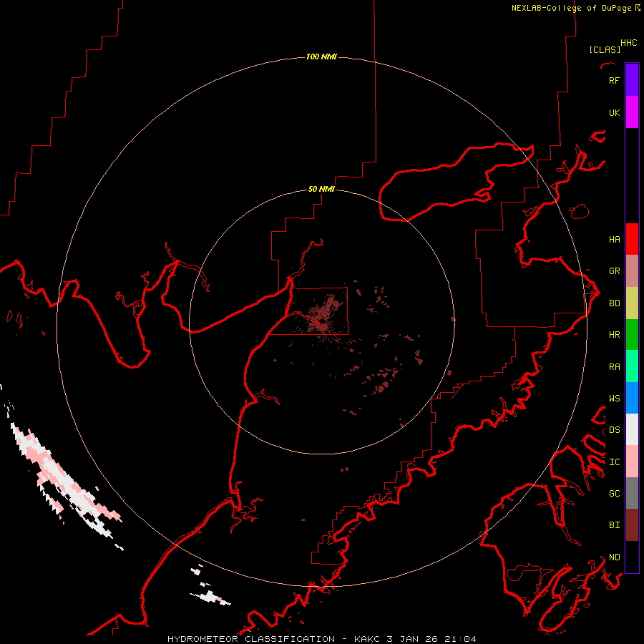Viewport: 644px width, 644px height.
Task: Click the ND black legend swatch
Action: point(632,557)
